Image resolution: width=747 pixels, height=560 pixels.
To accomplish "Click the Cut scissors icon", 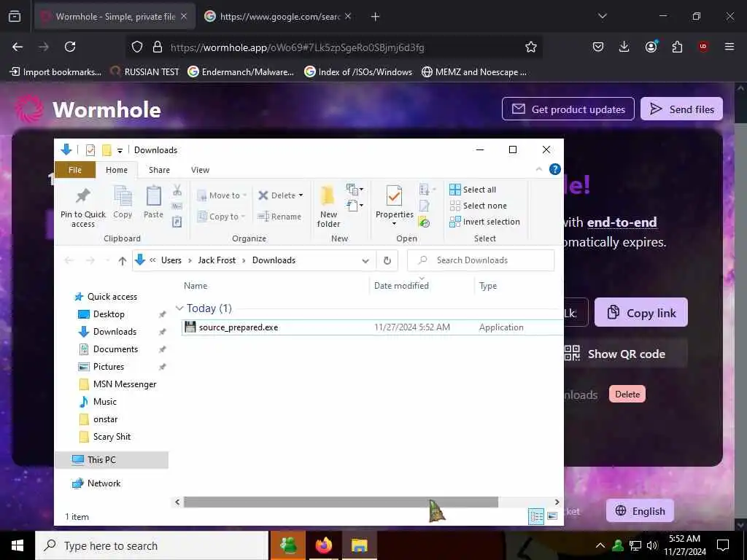I will 177,190.
